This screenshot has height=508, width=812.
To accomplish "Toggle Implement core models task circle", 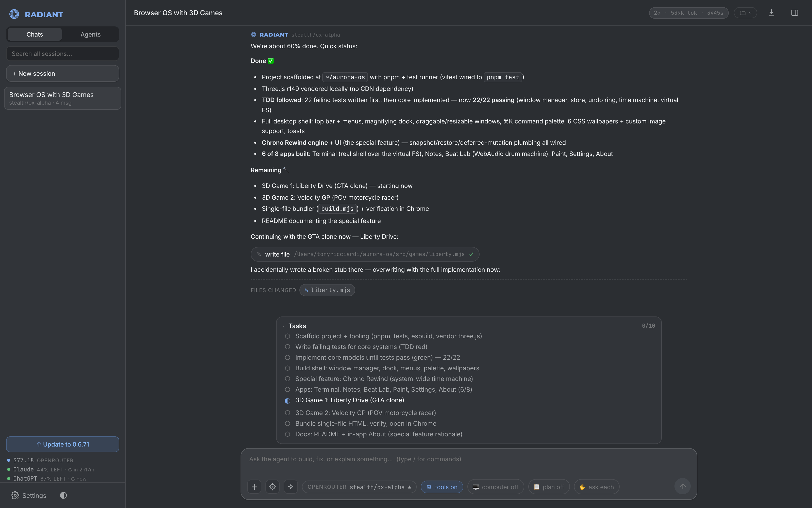I will (x=287, y=357).
